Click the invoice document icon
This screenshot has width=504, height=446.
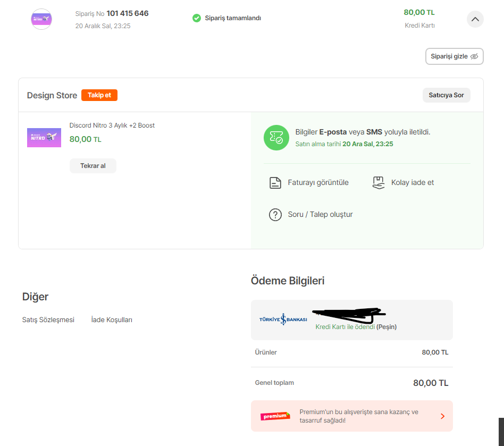(275, 182)
